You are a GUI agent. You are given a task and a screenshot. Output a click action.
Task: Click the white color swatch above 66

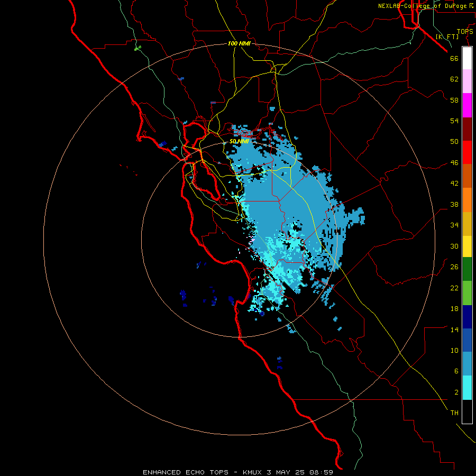[467, 58]
